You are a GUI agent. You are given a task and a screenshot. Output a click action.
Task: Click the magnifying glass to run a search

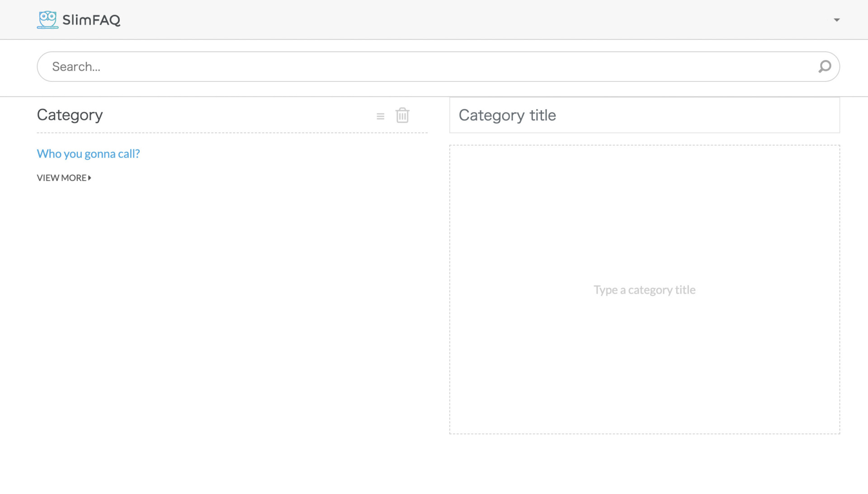pyautogui.click(x=825, y=66)
